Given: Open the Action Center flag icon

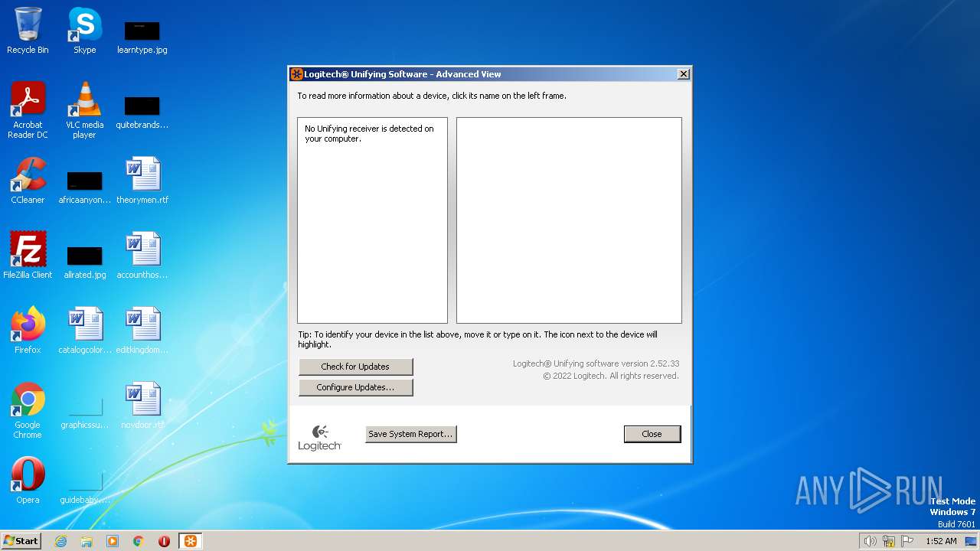Looking at the screenshot, I should [x=907, y=541].
